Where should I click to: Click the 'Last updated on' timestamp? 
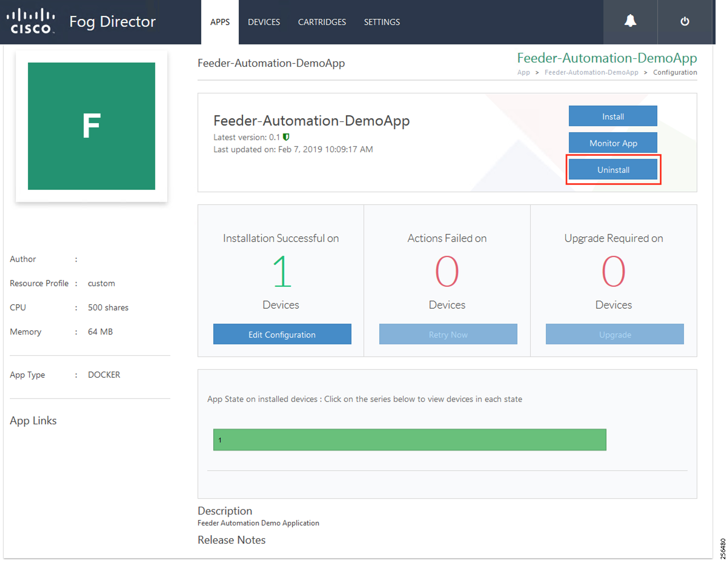click(293, 149)
